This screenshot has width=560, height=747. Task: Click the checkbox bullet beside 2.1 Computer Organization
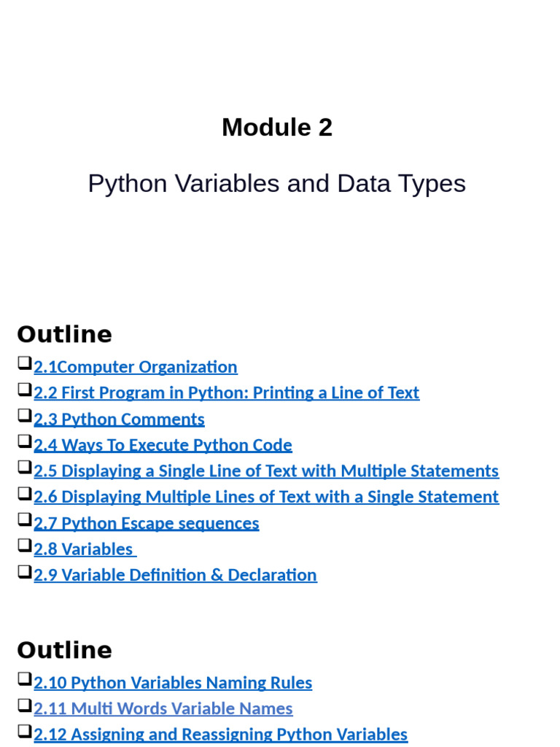[25, 363]
